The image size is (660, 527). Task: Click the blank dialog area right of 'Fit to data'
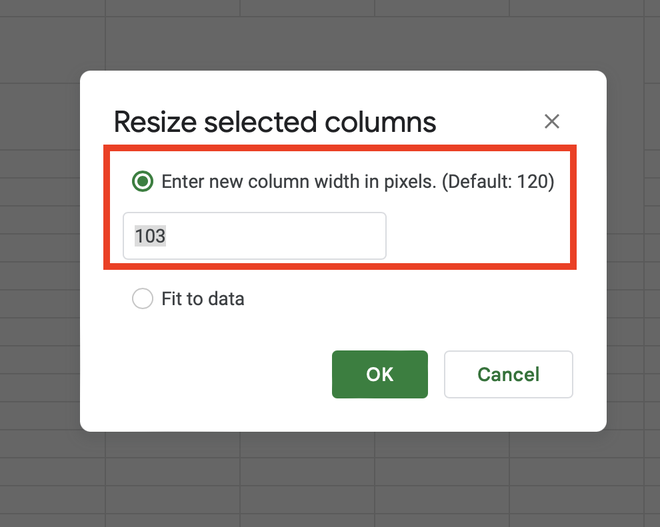(420, 298)
